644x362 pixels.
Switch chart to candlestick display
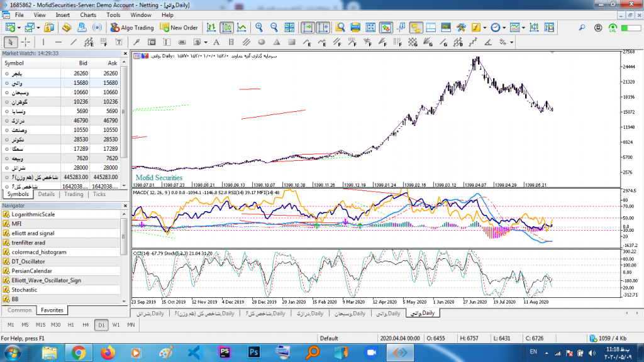coord(226,28)
